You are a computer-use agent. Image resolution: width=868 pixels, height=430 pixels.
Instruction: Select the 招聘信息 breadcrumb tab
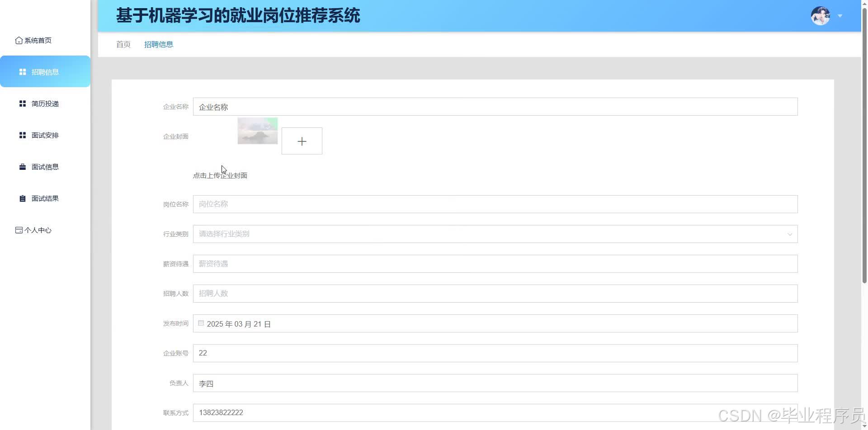coord(159,44)
